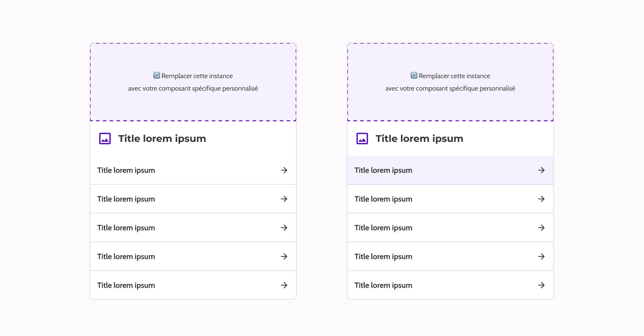Viewport: 644px width, 336px height.
Task: Click 'Remplacer cette instance' text in left placeholder
Action: 197,76
